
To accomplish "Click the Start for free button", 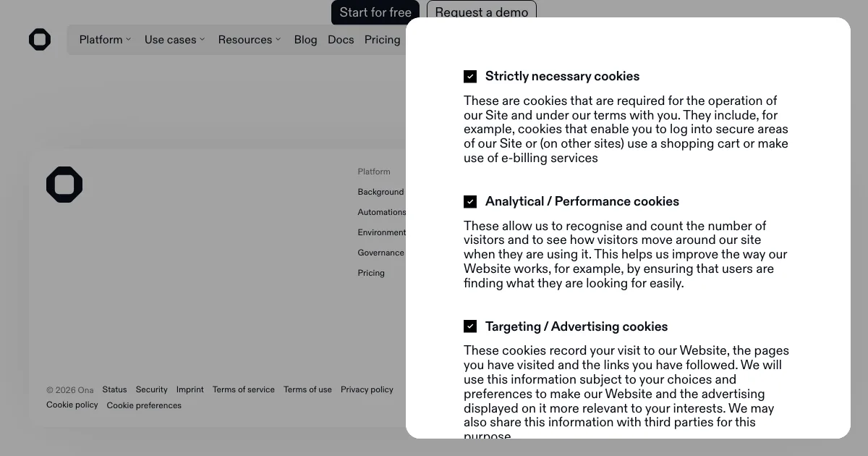I will coord(375,12).
